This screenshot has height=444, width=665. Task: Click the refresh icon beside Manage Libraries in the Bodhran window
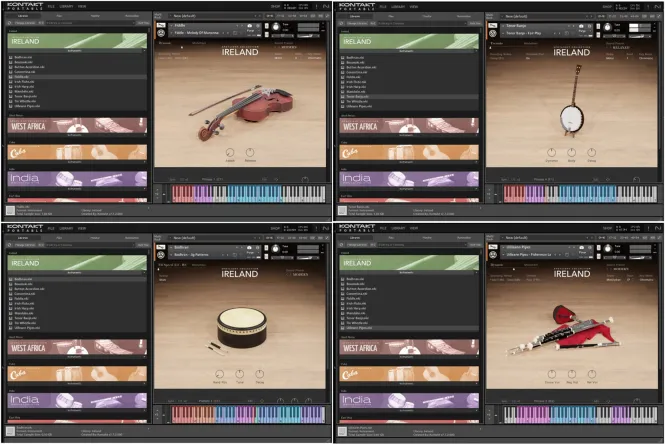pyautogui.click(x=10, y=245)
